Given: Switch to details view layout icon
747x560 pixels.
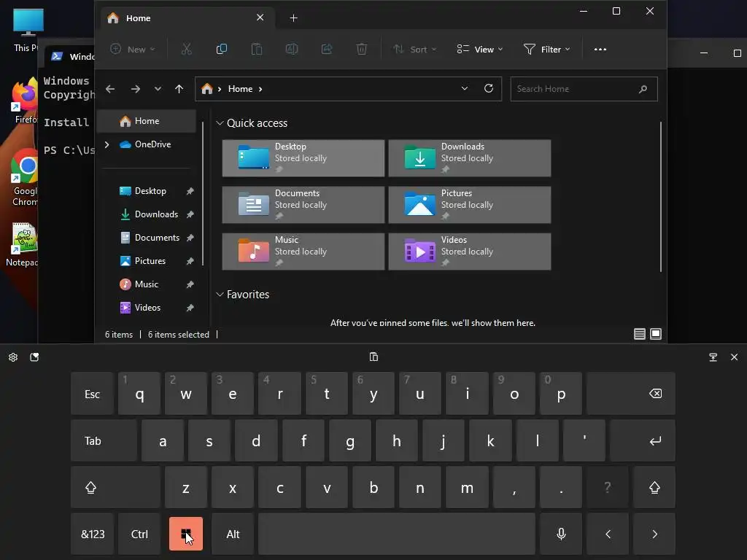Looking at the screenshot, I should point(640,334).
